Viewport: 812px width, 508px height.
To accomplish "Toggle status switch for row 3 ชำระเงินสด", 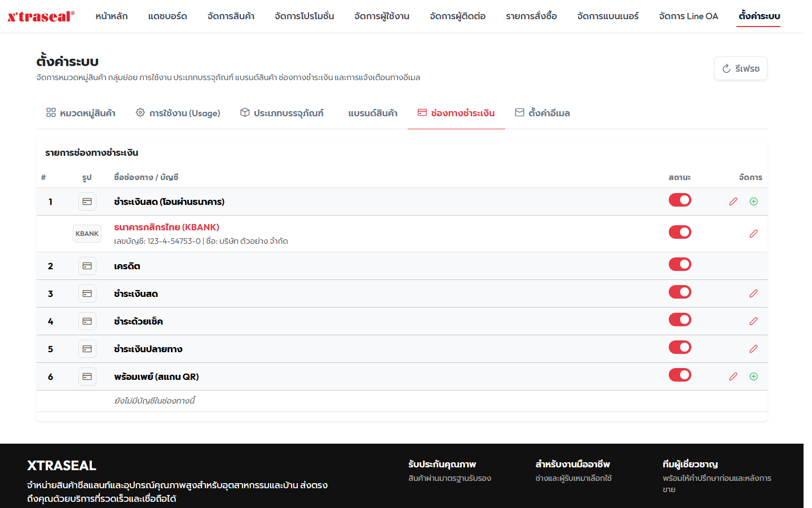I will (680, 292).
